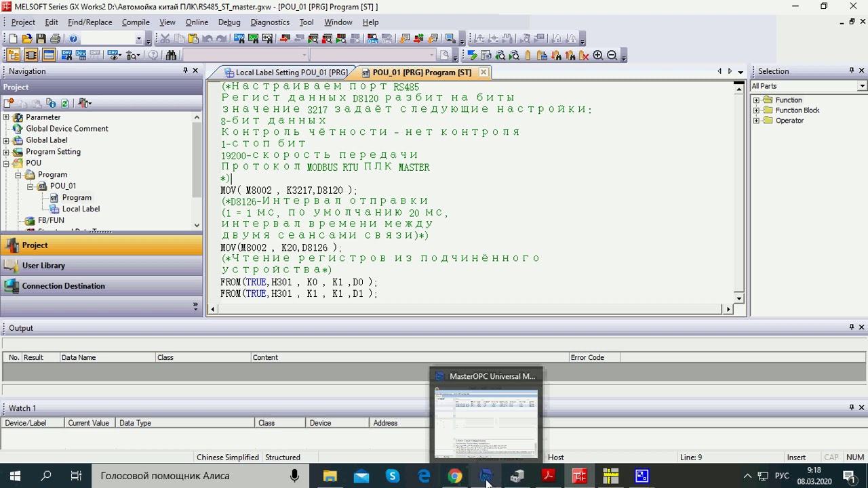Click the Undo arrow icon
The height and width of the screenshot is (488, 868).
click(208, 39)
